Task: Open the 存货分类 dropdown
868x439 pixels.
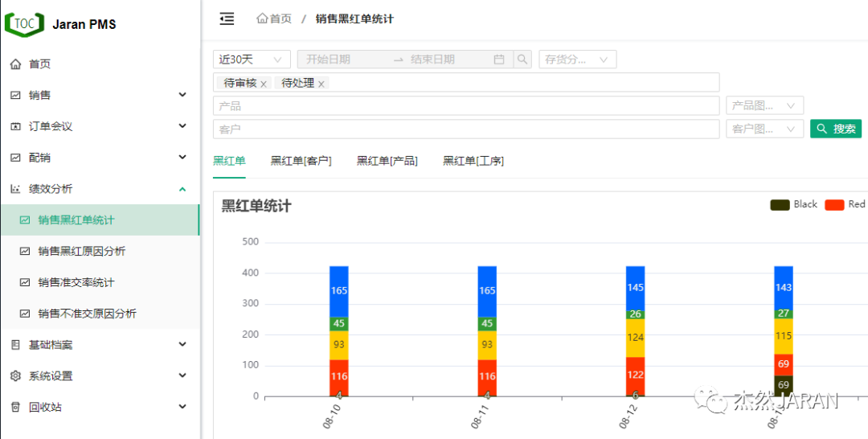Action: point(577,59)
